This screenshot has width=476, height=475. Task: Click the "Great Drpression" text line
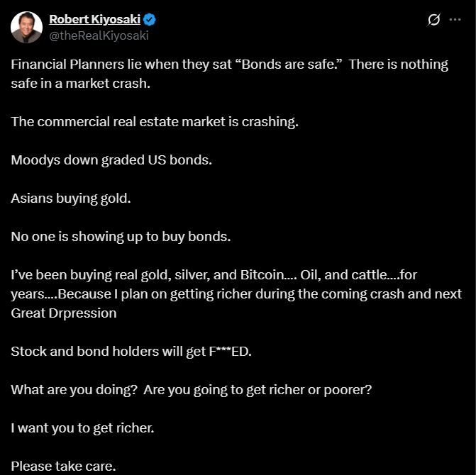(x=64, y=313)
